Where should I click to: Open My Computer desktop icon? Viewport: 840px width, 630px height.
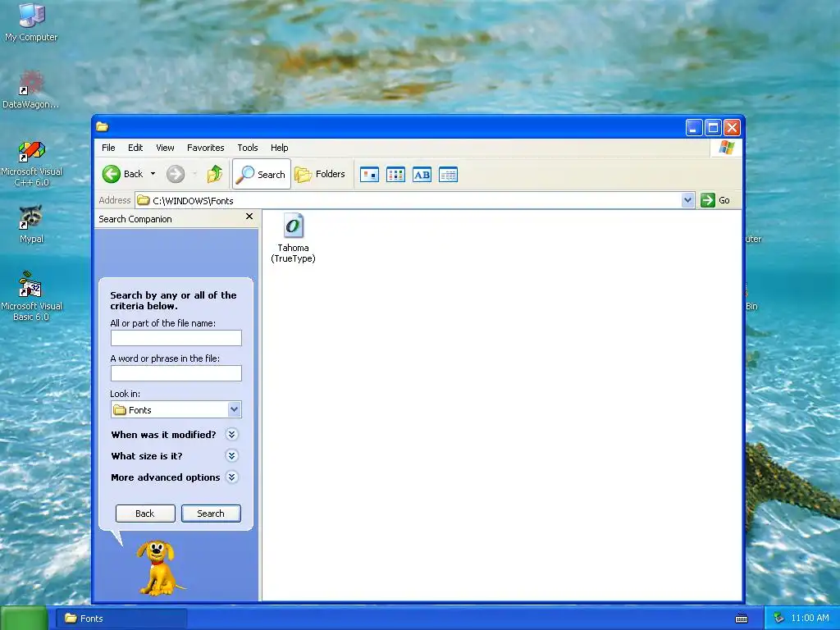31,22
